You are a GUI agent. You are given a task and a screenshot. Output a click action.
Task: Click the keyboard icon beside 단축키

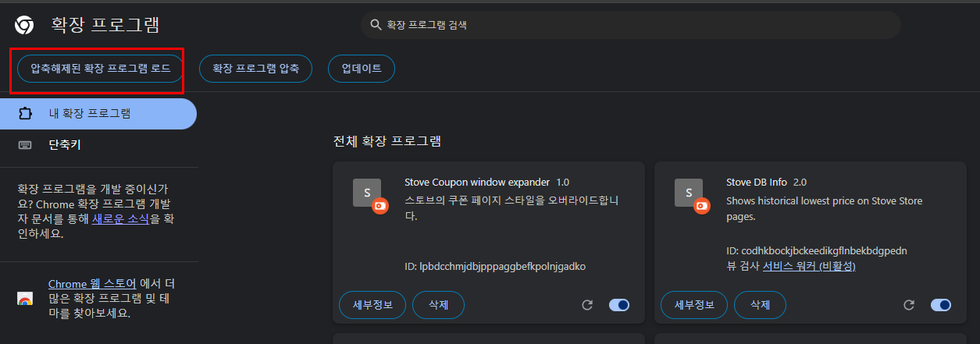25,144
